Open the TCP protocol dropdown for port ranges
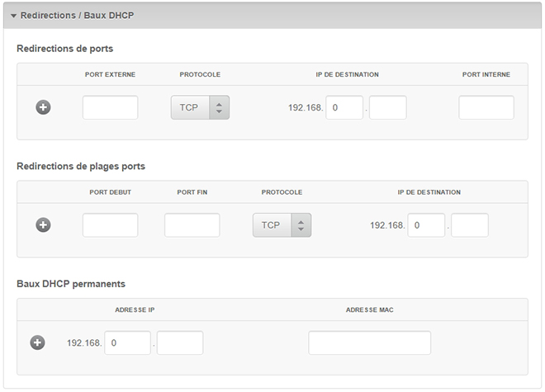 pyautogui.click(x=272, y=225)
